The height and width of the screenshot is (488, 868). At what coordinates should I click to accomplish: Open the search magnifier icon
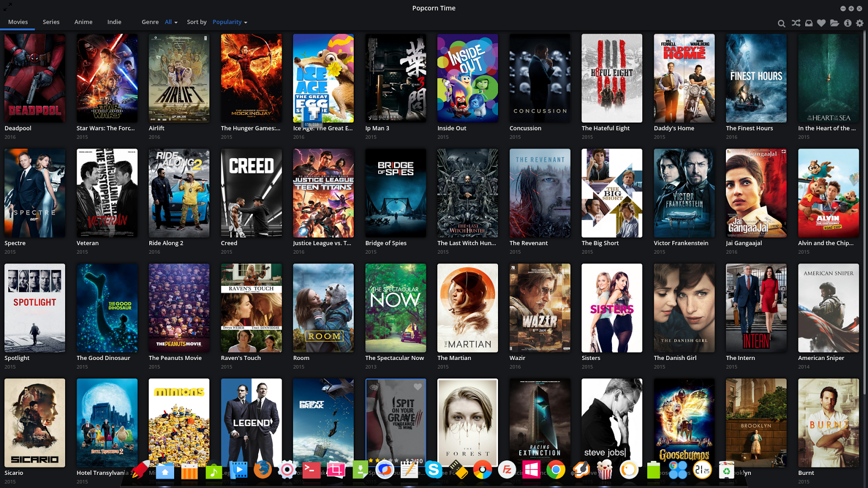[x=782, y=23]
